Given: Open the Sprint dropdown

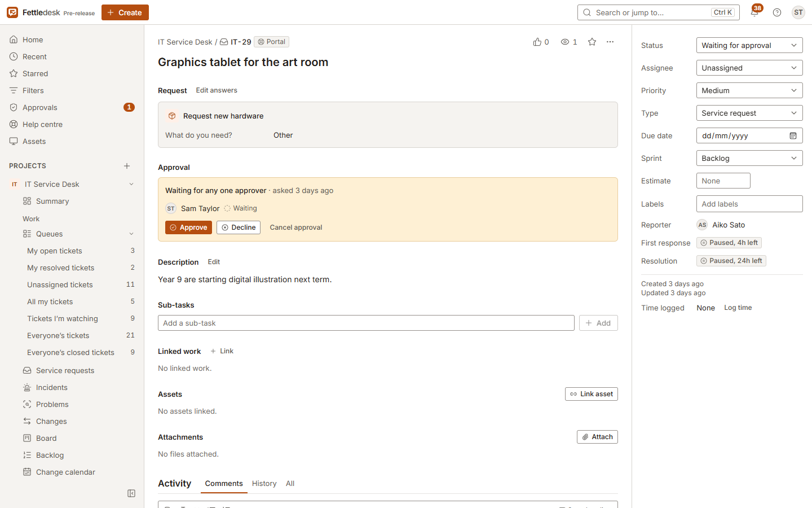Looking at the screenshot, I should point(749,158).
